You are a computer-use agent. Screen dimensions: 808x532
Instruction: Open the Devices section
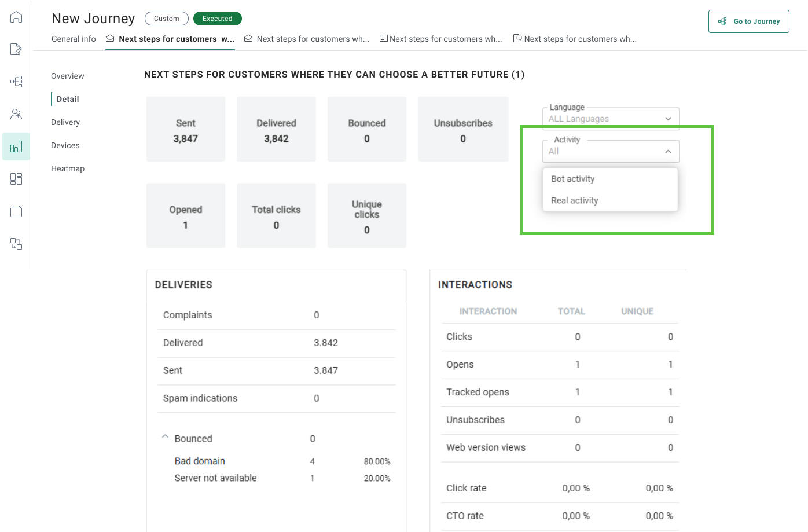[65, 145]
